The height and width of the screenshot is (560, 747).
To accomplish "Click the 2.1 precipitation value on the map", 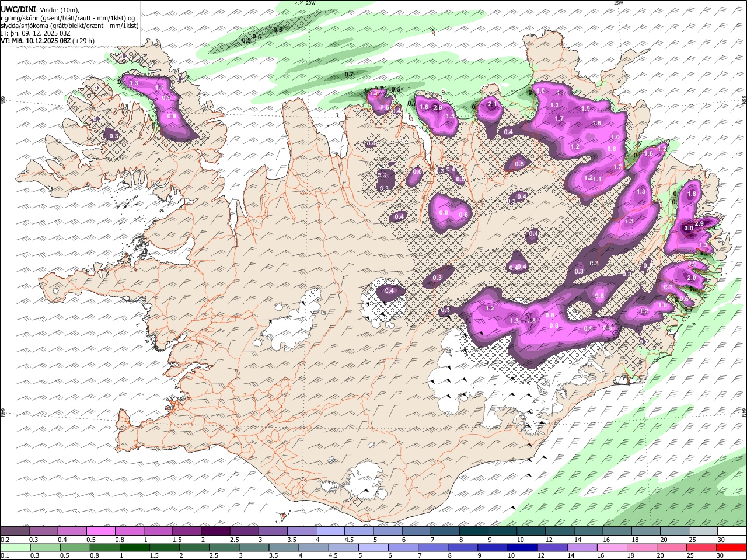I will tap(492, 104).
